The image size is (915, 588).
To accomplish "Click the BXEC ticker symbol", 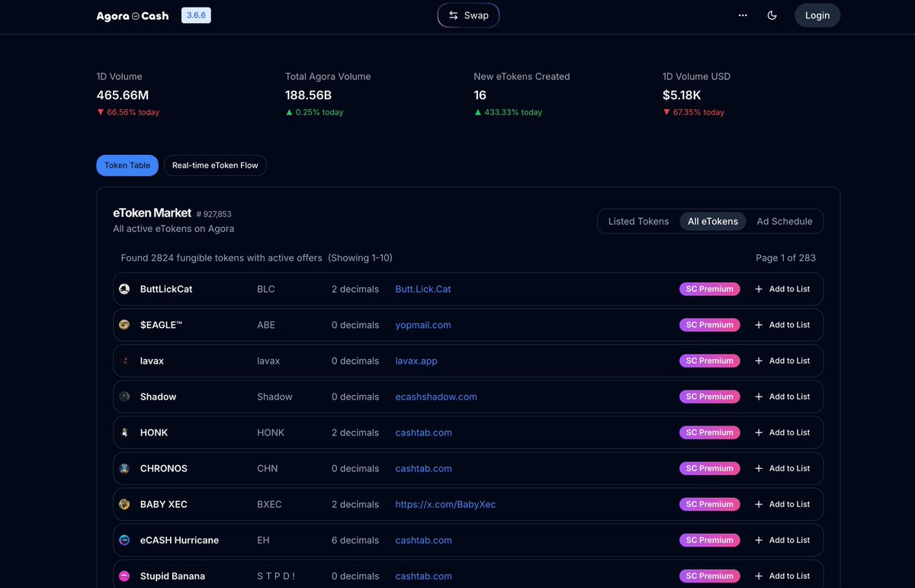I will pos(269,504).
